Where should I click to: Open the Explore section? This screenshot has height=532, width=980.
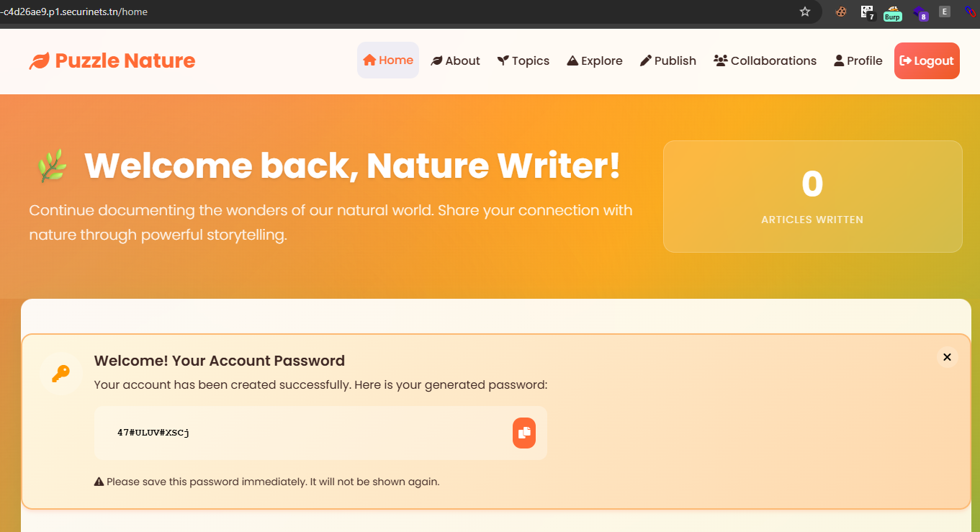595,61
